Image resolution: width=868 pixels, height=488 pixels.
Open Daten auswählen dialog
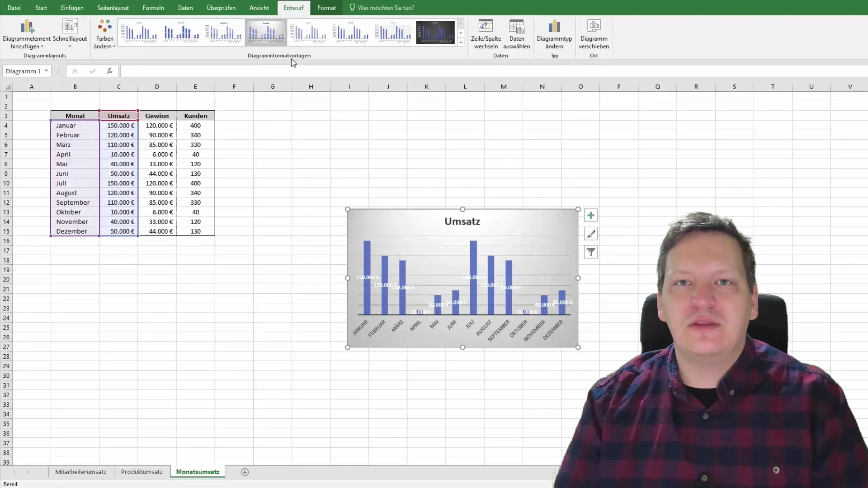click(x=516, y=34)
